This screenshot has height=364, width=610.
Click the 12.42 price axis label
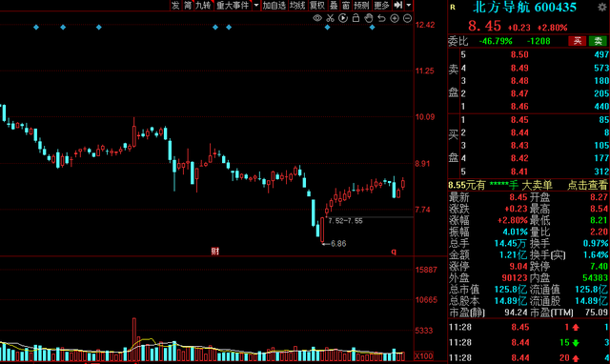pos(425,25)
